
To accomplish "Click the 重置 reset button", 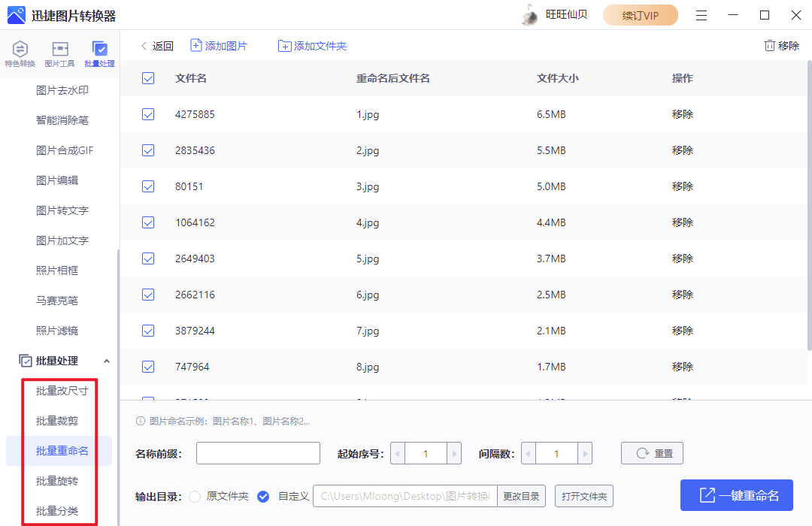I will point(652,454).
